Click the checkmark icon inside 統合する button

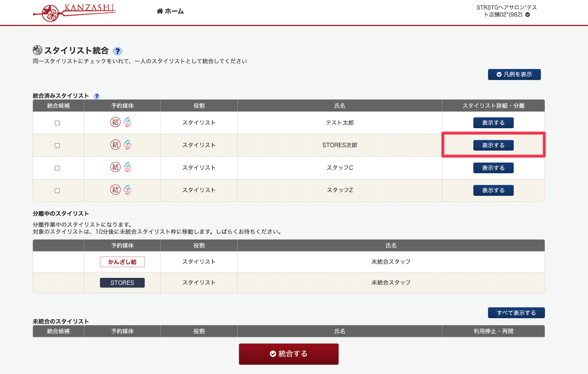[x=273, y=354]
